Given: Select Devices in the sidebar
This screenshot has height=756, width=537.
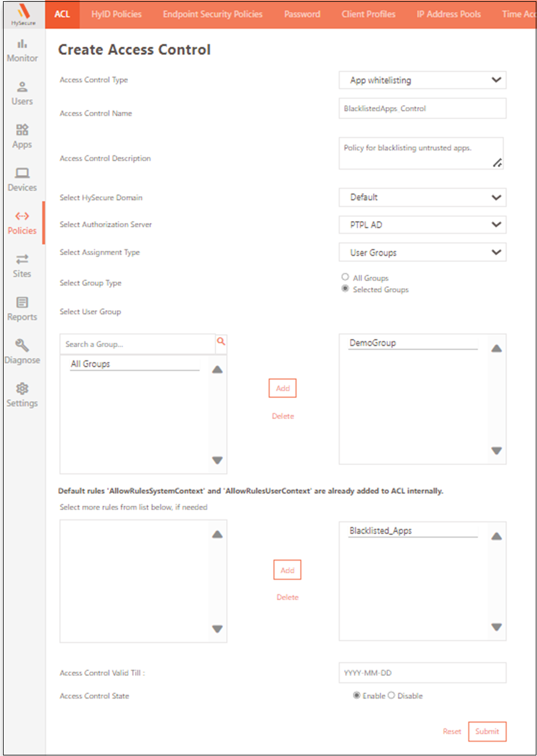Looking at the screenshot, I should [x=22, y=180].
